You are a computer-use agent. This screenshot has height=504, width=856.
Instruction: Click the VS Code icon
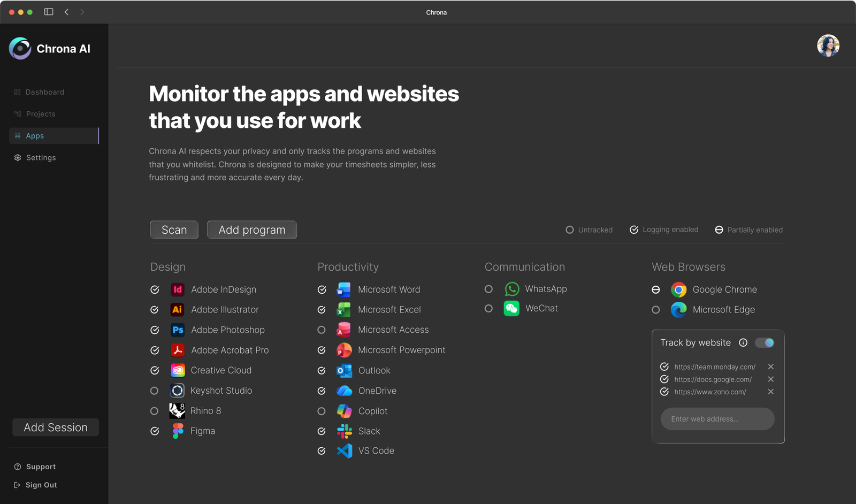click(x=344, y=451)
